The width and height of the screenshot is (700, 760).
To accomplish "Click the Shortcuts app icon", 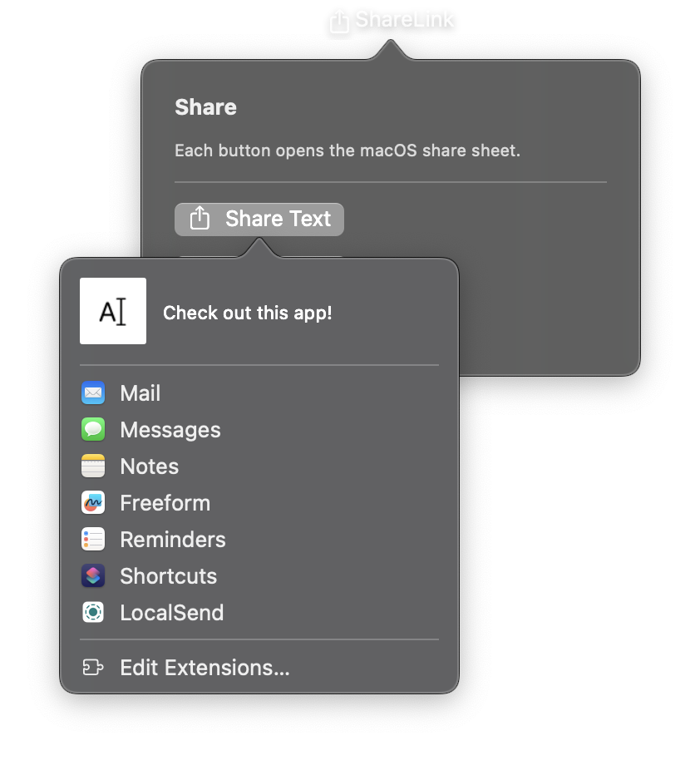I will pyautogui.click(x=93, y=575).
